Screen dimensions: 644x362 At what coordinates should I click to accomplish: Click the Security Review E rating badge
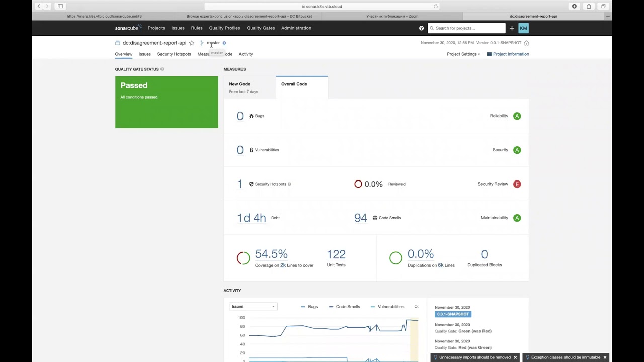tap(517, 184)
